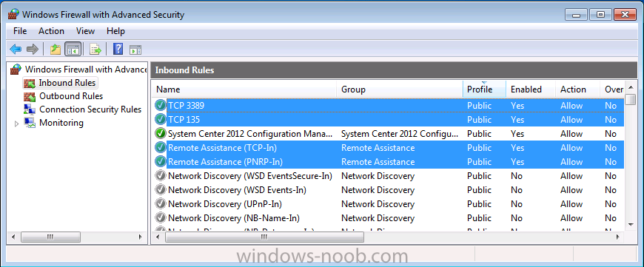Click the rules list horizontal scroll left arrow
The width and height of the screenshot is (644, 267).
[158, 237]
